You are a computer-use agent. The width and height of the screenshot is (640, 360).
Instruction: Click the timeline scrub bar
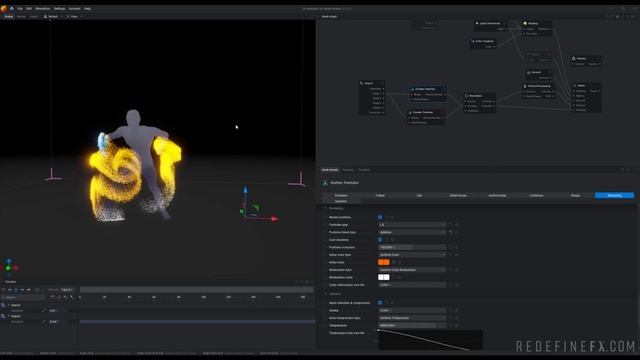tap(197, 290)
